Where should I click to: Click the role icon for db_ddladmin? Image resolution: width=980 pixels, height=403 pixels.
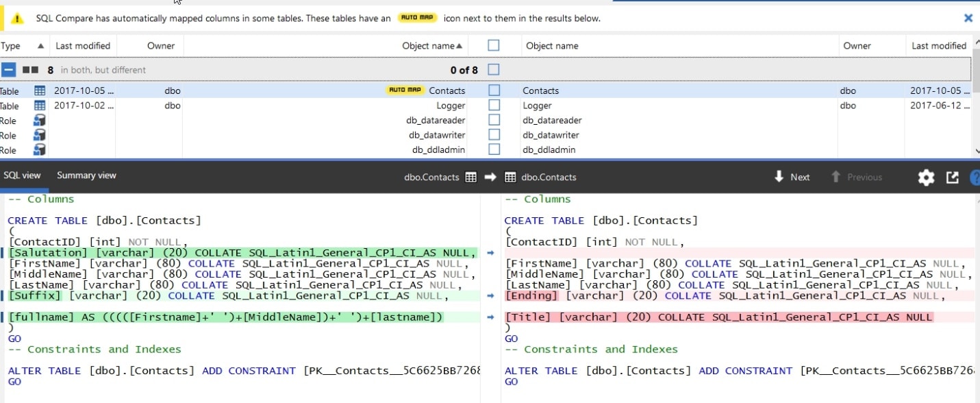coord(40,149)
